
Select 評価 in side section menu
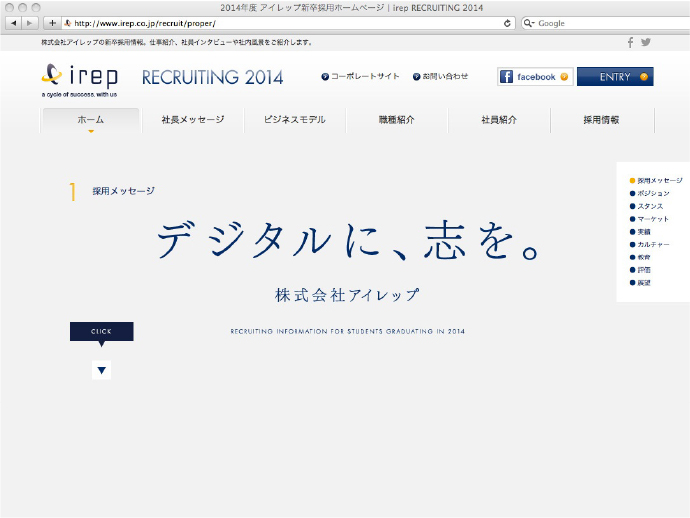click(x=640, y=270)
